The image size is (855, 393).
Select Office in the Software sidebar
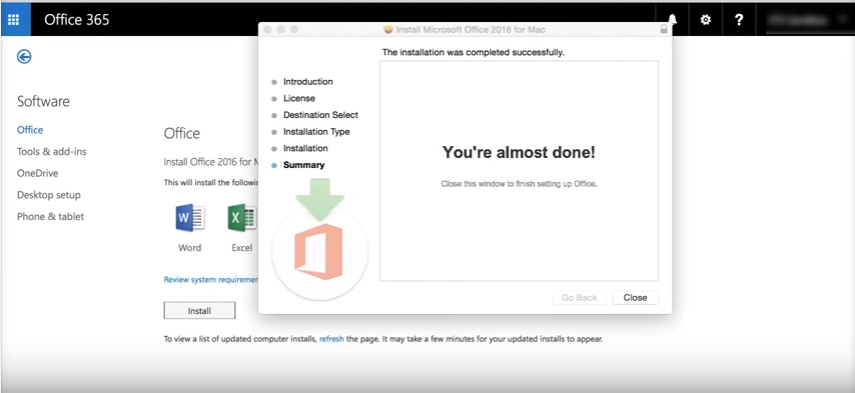(x=30, y=130)
